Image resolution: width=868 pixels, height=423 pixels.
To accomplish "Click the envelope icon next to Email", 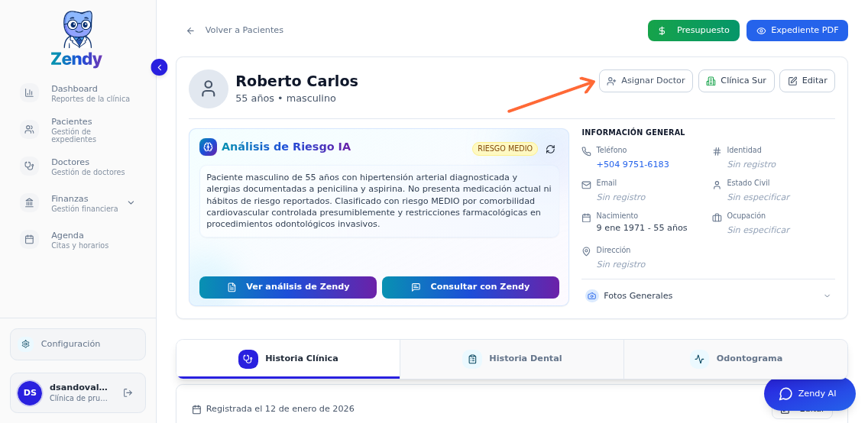I will coord(586,185).
